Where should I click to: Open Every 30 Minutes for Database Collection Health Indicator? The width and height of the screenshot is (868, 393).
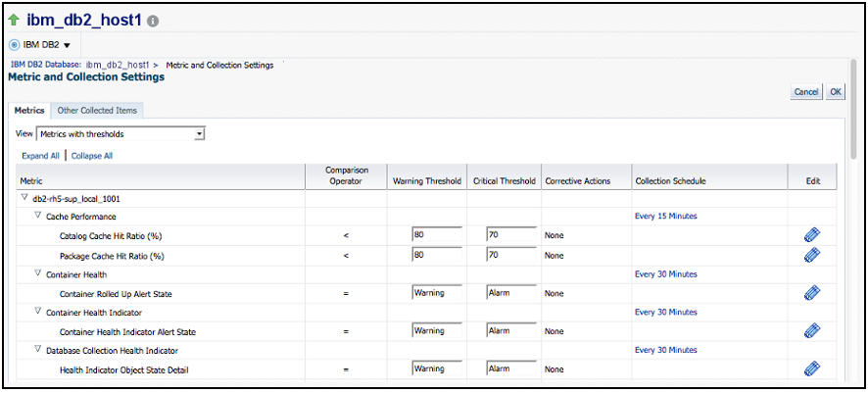(x=666, y=350)
